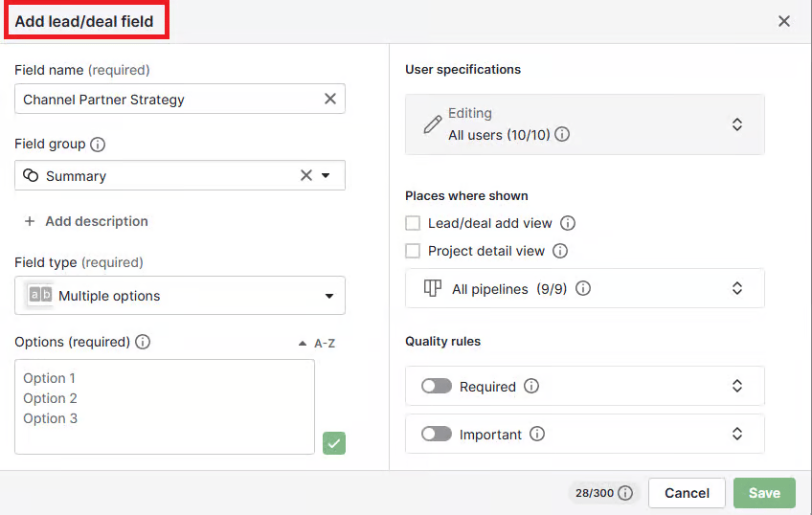Expand the Editing user permissions selector
Image resolution: width=812 pixels, height=515 pixels.
click(737, 124)
